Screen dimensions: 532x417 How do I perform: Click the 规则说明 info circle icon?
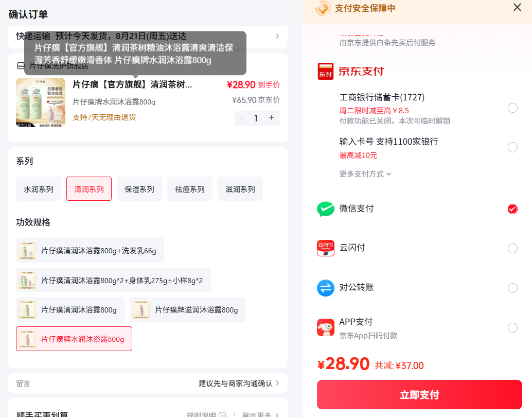coord(222,414)
